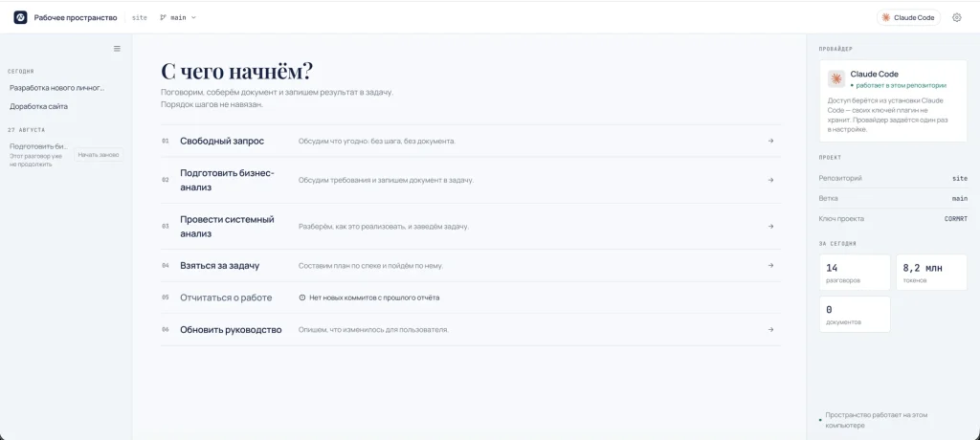Click description Составим план по спеке

[x=370, y=266]
